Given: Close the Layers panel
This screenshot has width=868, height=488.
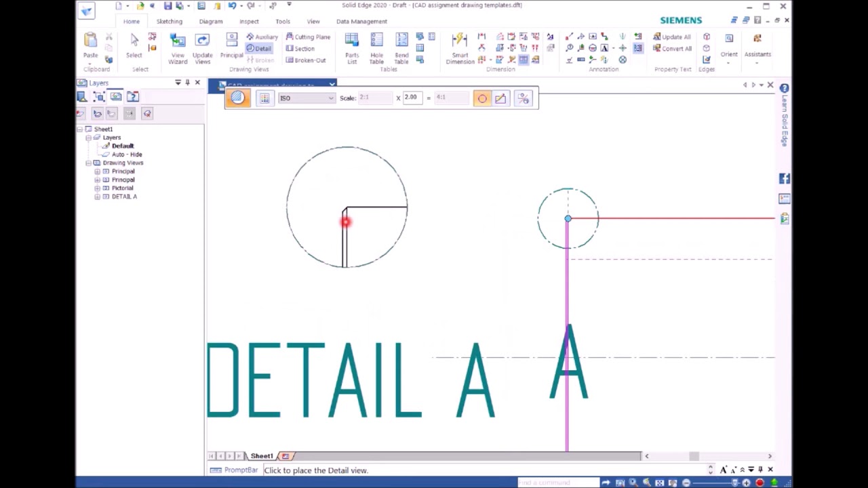Looking at the screenshot, I should click(x=197, y=83).
